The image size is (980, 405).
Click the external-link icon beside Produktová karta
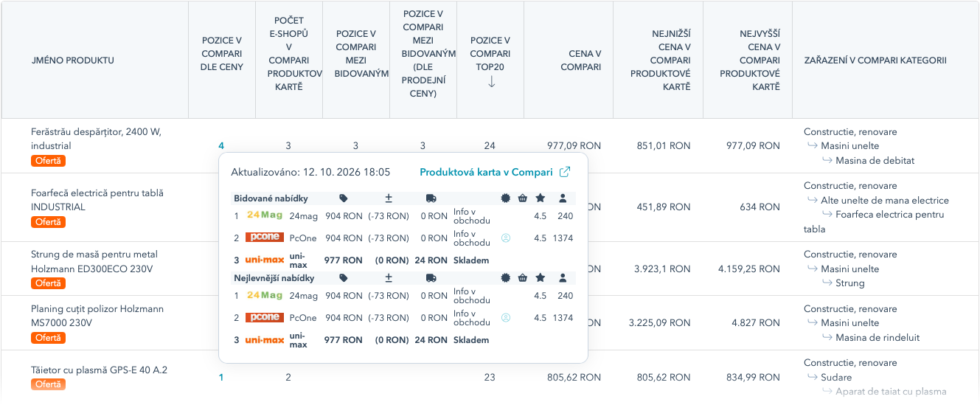click(x=565, y=172)
